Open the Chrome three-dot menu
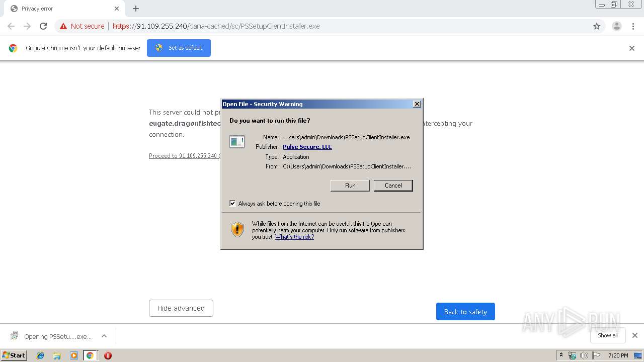Image resolution: width=644 pixels, height=362 pixels. tap(633, 26)
